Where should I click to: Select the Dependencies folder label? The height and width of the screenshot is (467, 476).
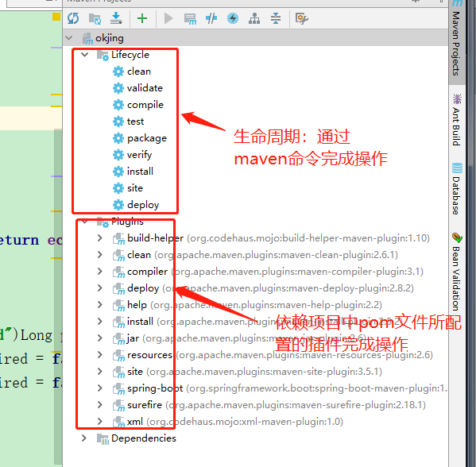click(144, 438)
